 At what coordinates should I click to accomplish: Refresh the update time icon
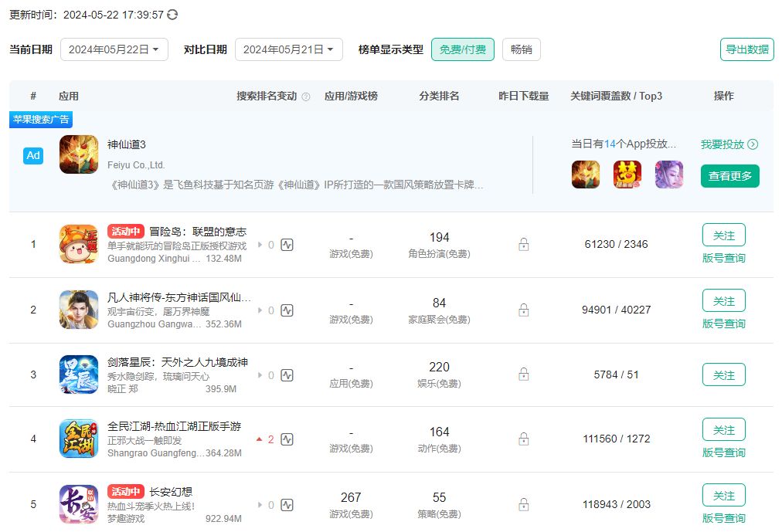coord(172,15)
